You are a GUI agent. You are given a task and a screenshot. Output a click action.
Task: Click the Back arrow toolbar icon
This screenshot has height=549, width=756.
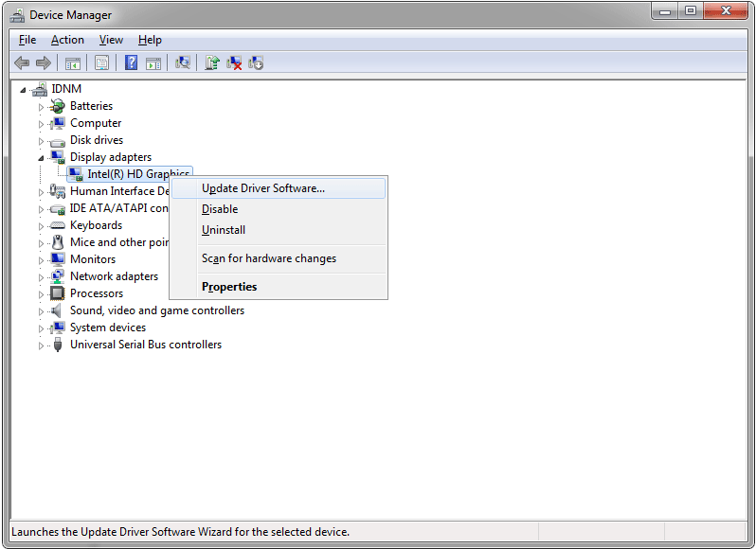point(22,62)
